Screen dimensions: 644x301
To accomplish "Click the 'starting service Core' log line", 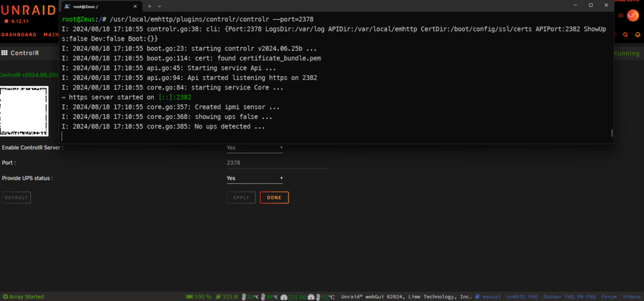I will click(173, 87).
